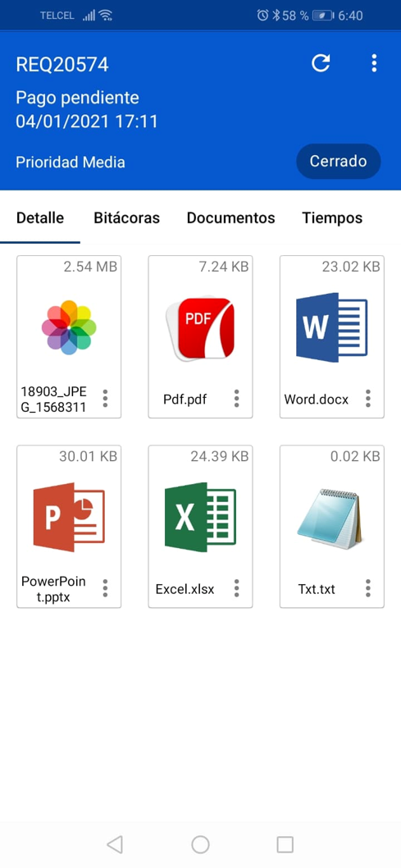The width and height of the screenshot is (401, 868).
Task: Tap the Prioridad Media label
Action: pyautogui.click(x=71, y=162)
